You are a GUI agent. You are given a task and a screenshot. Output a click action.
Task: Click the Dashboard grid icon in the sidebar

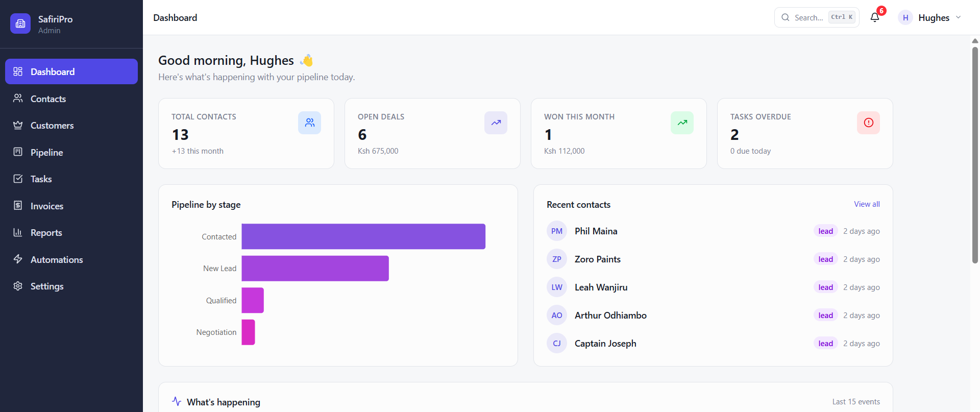click(x=18, y=71)
